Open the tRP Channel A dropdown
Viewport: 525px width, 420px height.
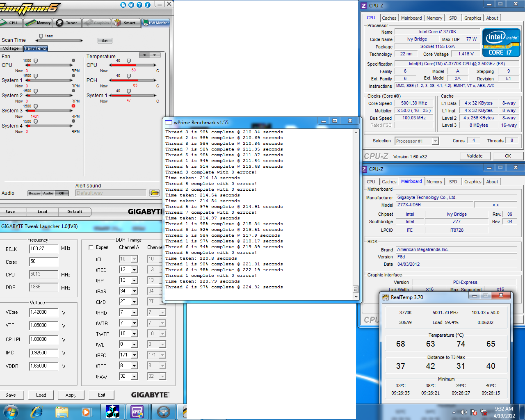tap(134, 281)
